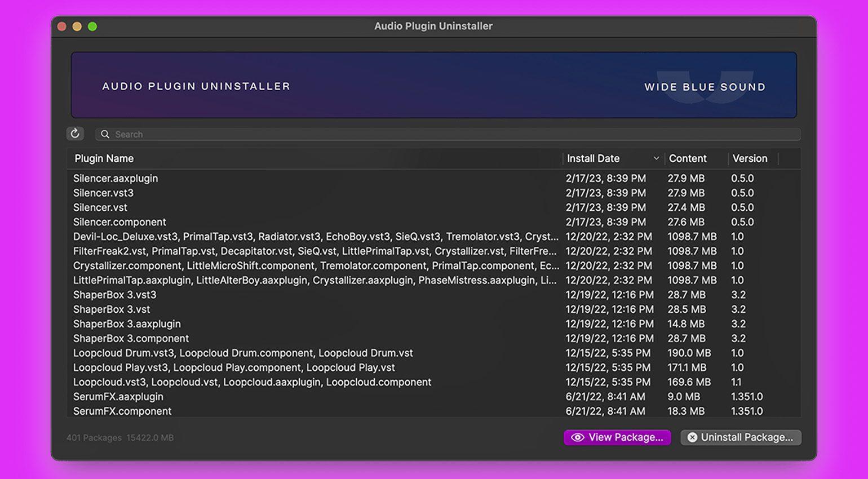Click the 171.1 MB content cell
This screenshot has height=479, width=868.
[687, 367]
